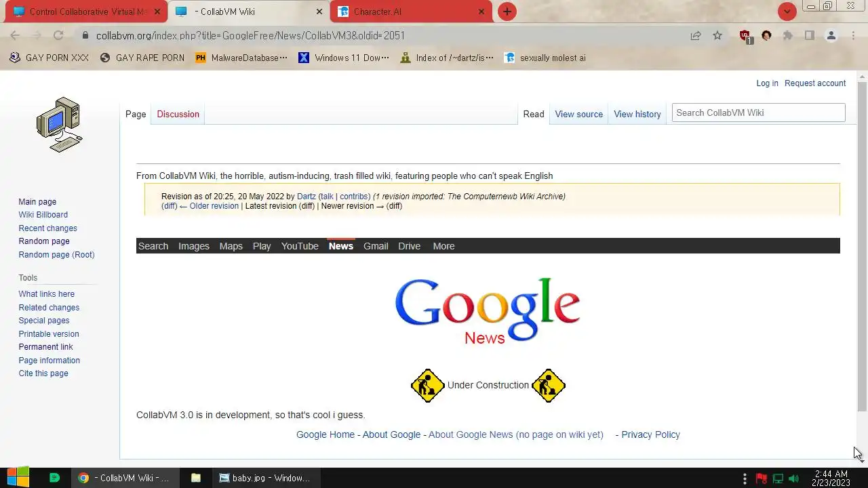The image size is (868, 488).
Task: Open a new tab with the plus button
Action: [x=507, y=12]
